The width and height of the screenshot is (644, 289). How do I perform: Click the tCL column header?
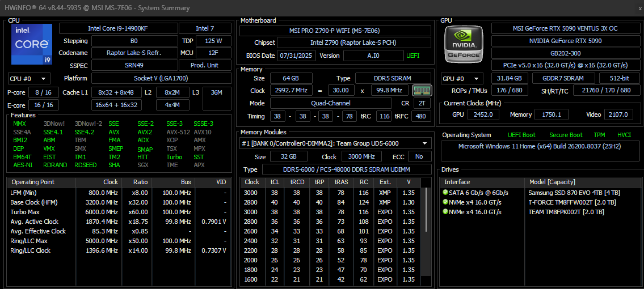274,182
